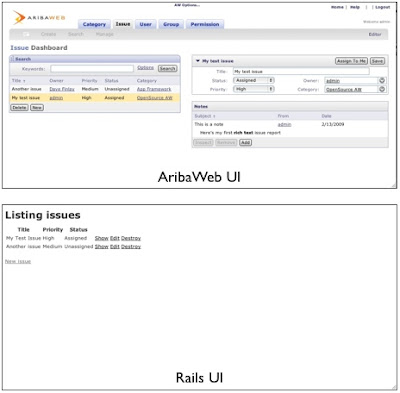
Task: Switch to the Issue tab
Action: pyautogui.click(x=123, y=24)
